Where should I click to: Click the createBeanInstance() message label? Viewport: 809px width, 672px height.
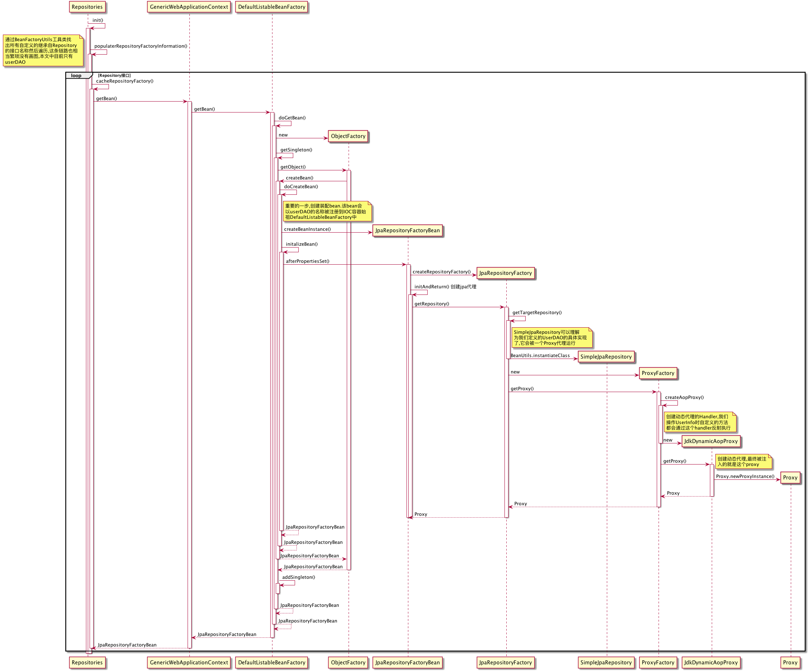[x=307, y=229]
